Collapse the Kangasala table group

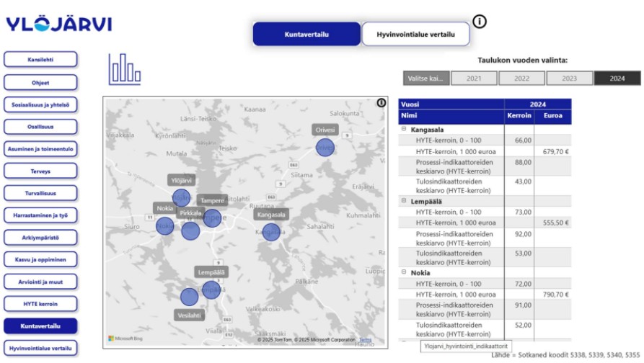tap(404, 130)
